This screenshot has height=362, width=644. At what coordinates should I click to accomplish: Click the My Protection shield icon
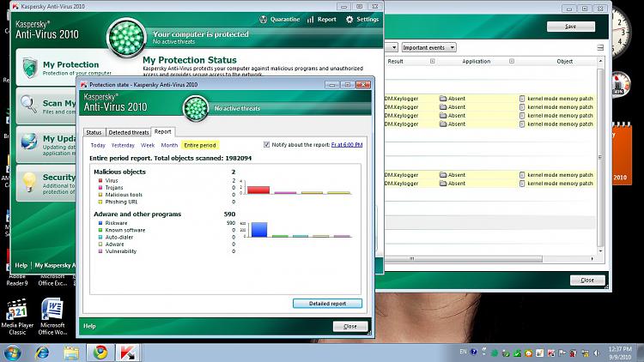[x=30, y=68]
